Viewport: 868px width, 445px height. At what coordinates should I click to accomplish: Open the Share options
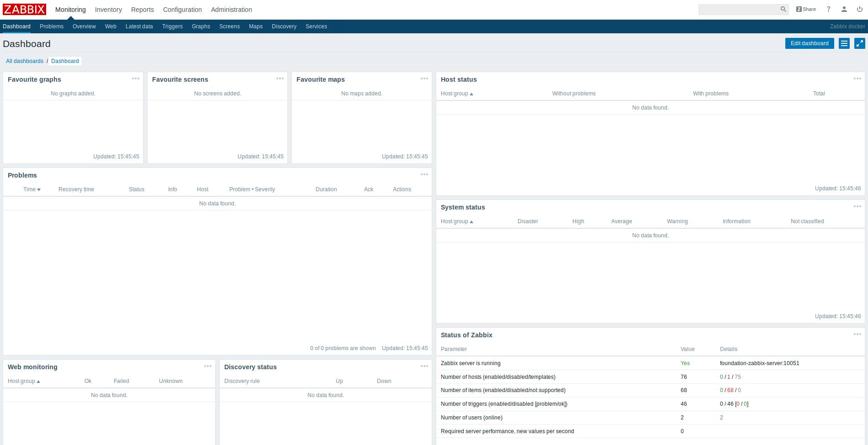click(805, 9)
